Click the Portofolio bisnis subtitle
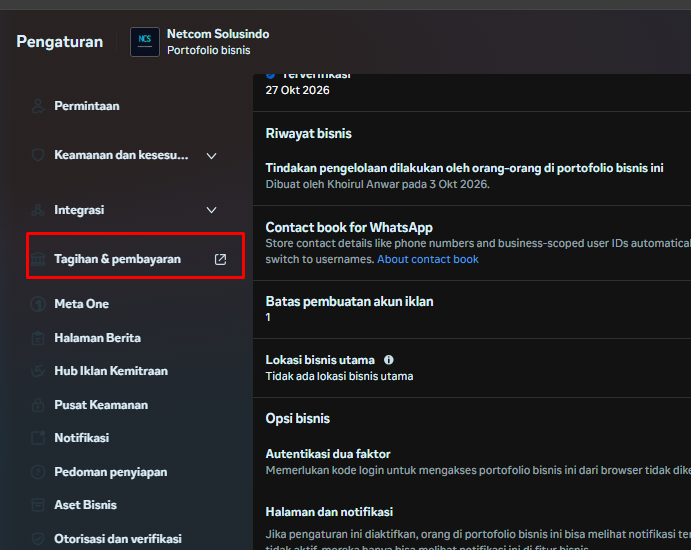This screenshot has width=691, height=550. click(208, 50)
